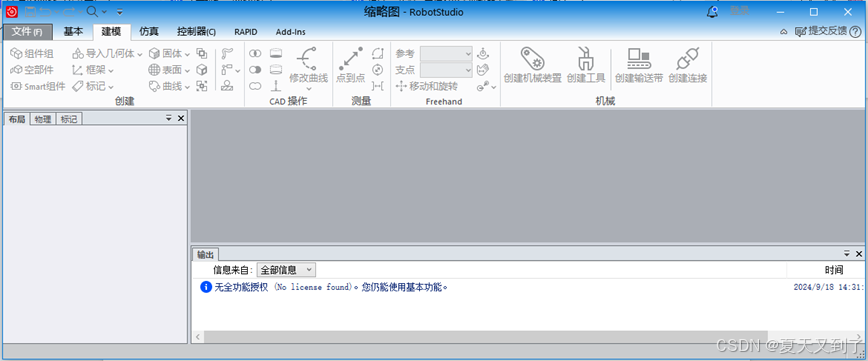The width and height of the screenshot is (868, 361).
Task: Click the subtract icon in CAD 操作
Action: [255, 70]
